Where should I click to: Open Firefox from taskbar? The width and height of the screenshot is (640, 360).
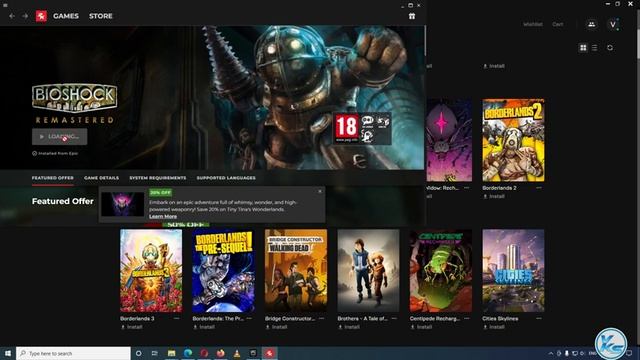pyautogui.click(x=220, y=353)
